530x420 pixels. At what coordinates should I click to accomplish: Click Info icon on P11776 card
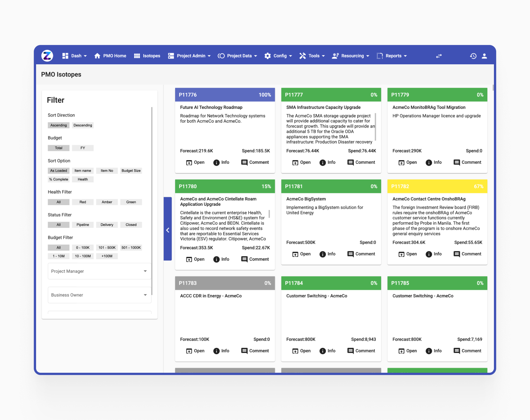[216, 163]
